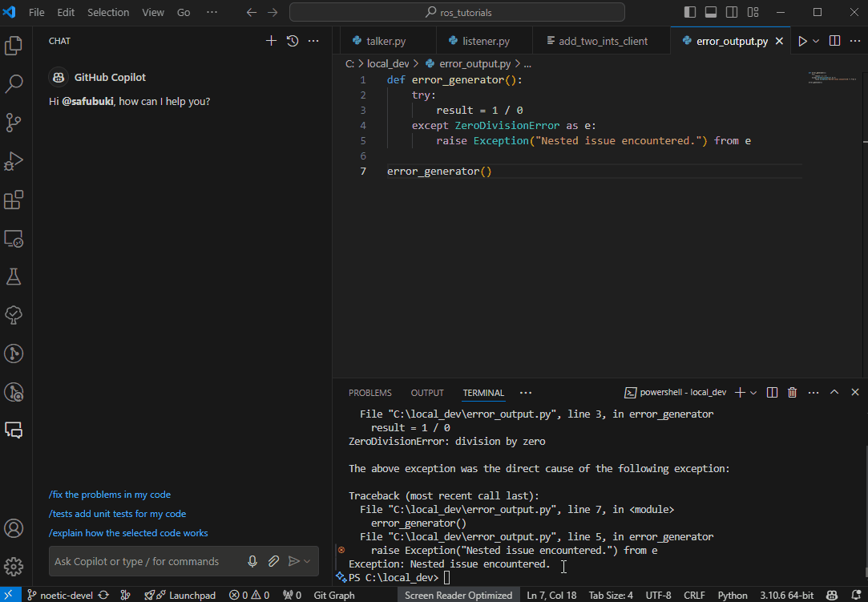
Task: Open the Search view in activity bar
Action: point(14,83)
